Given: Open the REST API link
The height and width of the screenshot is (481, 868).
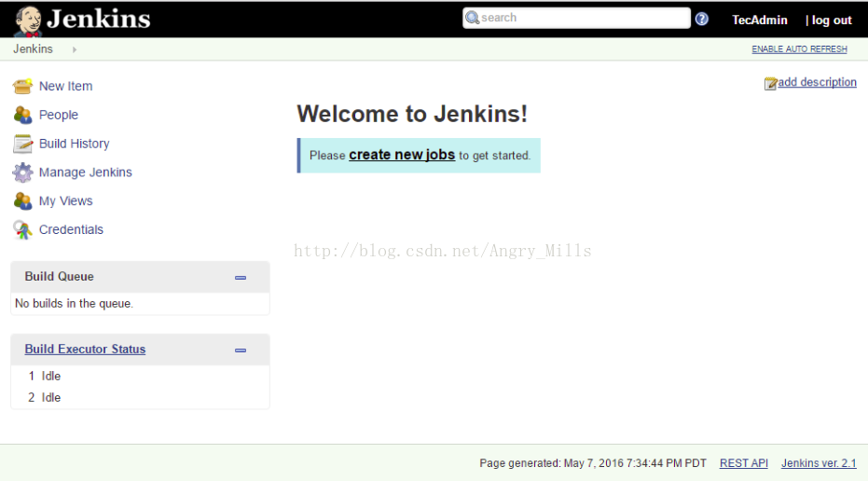Looking at the screenshot, I should coord(743,462).
